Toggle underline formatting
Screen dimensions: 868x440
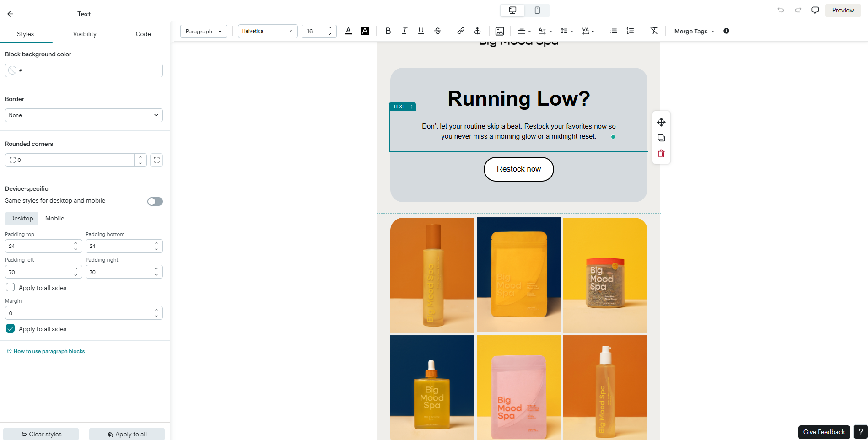point(421,31)
